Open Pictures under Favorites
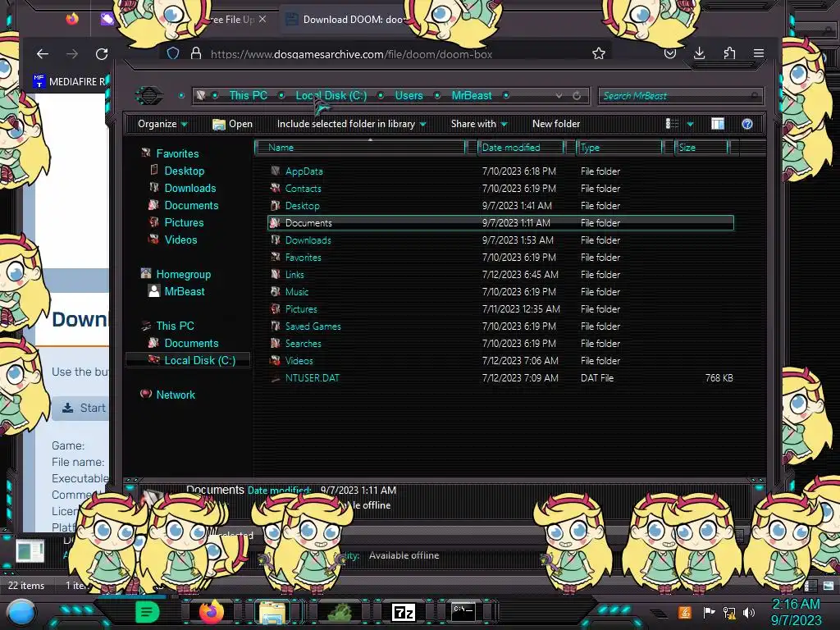Screen dimensions: 840x630 coord(184,222)
